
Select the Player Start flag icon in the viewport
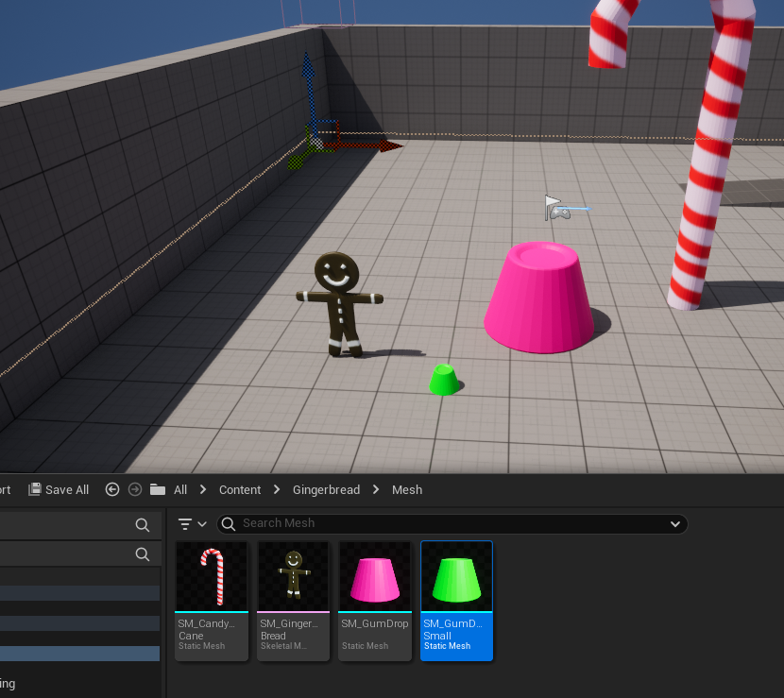click(555, 208)
